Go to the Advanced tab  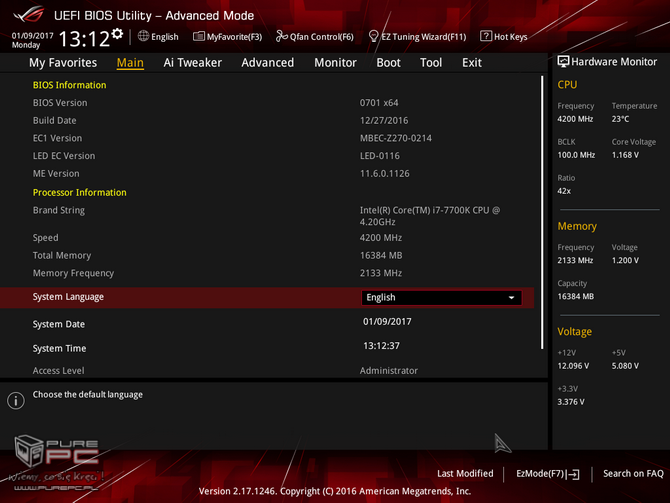267,63
